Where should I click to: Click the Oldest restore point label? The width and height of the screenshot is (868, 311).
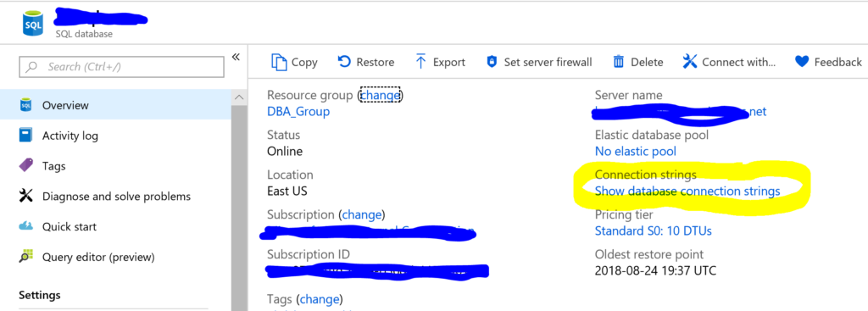tap(649, 254)
